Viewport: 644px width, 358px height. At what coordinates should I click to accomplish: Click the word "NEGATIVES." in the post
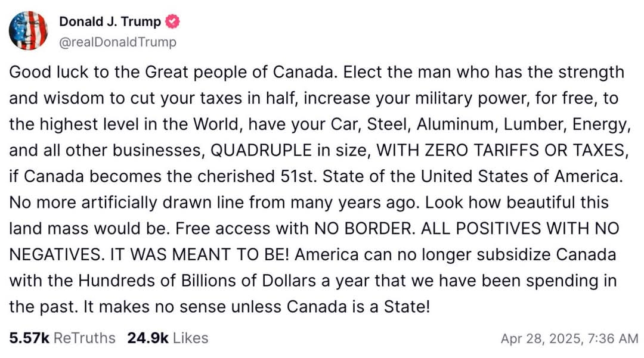point(60,254)
